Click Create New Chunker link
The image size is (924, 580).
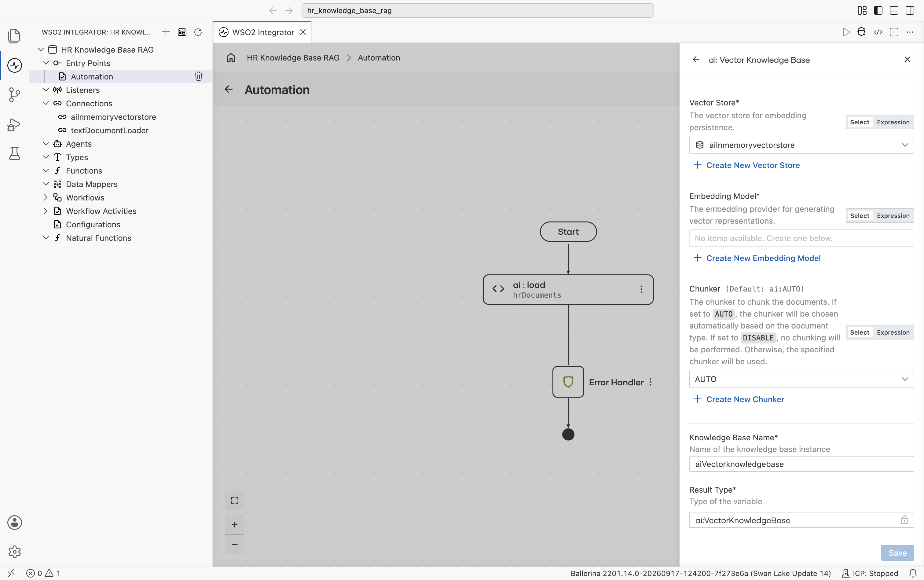coord(739,399)
